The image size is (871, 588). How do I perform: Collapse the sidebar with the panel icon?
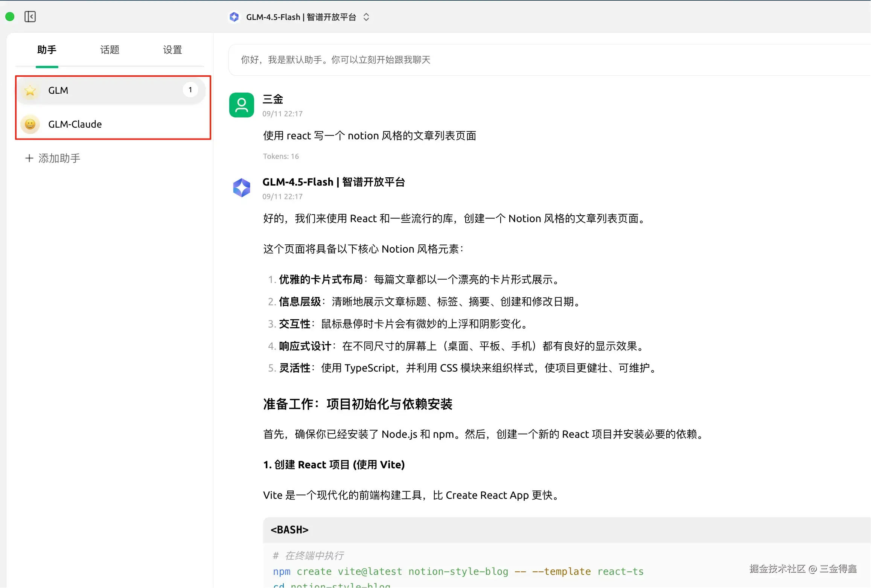pyautogui.click(x=30, y=17)
